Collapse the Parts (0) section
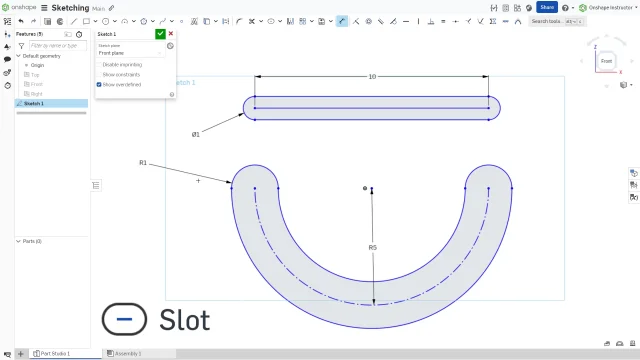 tap(18, 241)
